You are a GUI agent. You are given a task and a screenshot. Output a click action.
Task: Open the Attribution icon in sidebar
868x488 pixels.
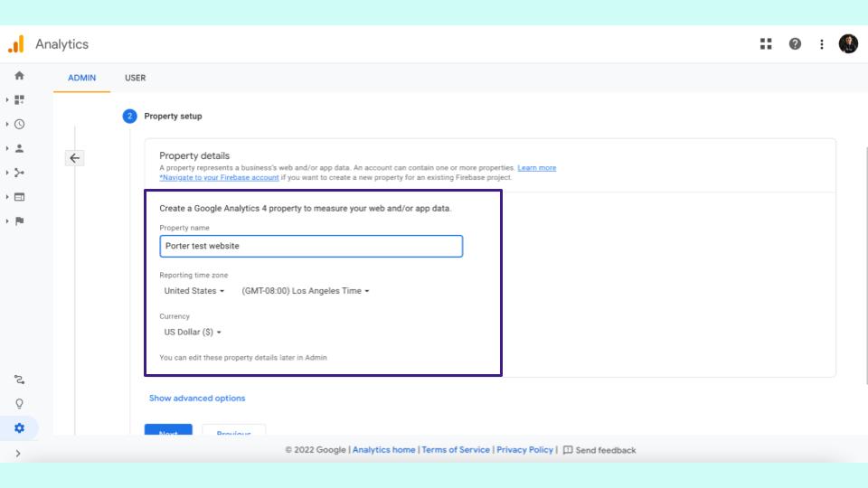19,380
